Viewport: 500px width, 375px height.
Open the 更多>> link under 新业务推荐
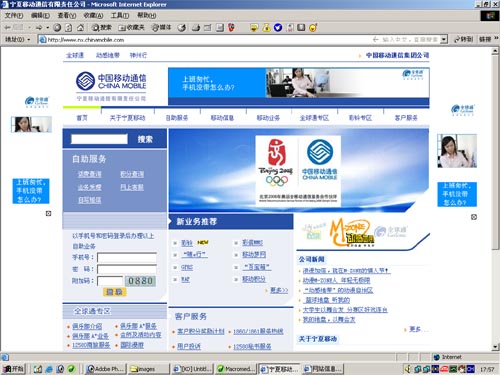click(279, 290)
